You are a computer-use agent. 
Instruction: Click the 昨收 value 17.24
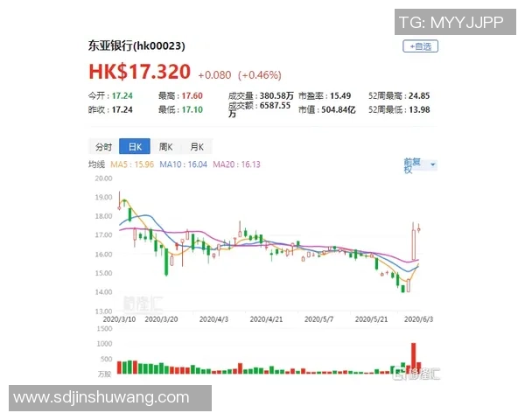[x=122, y=109]
